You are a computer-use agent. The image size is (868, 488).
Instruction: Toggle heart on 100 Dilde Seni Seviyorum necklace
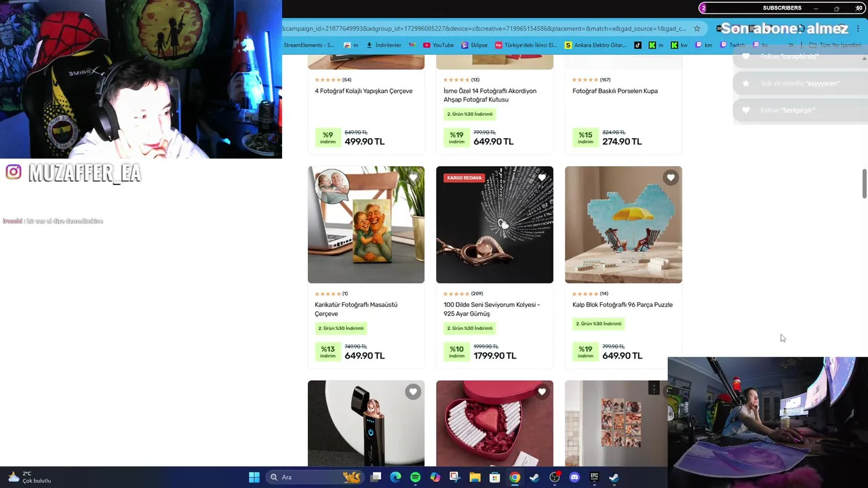(542, 178)
